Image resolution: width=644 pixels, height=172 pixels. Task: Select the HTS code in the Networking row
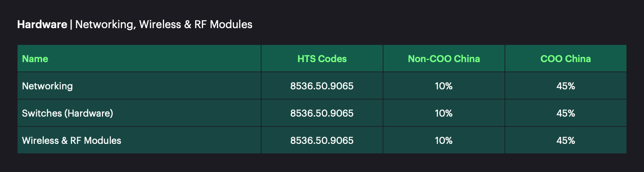pyautogui.click(x=322, y=86)
